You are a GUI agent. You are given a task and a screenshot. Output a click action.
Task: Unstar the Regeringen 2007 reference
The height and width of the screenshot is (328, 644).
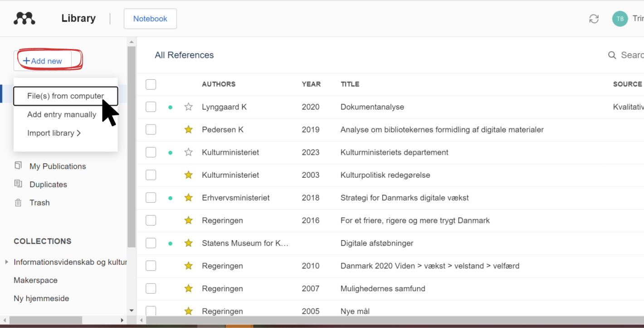tap(189, 289)
